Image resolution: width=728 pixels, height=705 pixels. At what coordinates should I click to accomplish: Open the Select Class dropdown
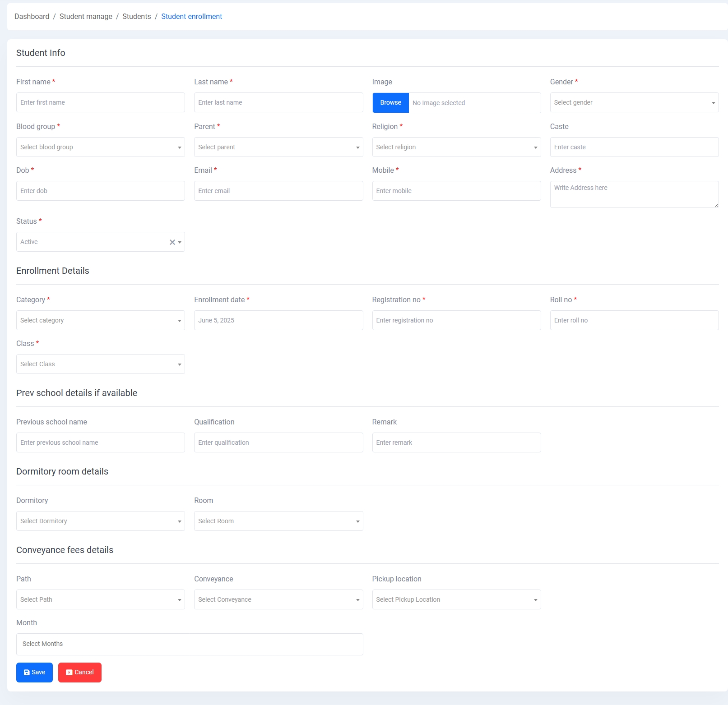(x=100, y=364)
